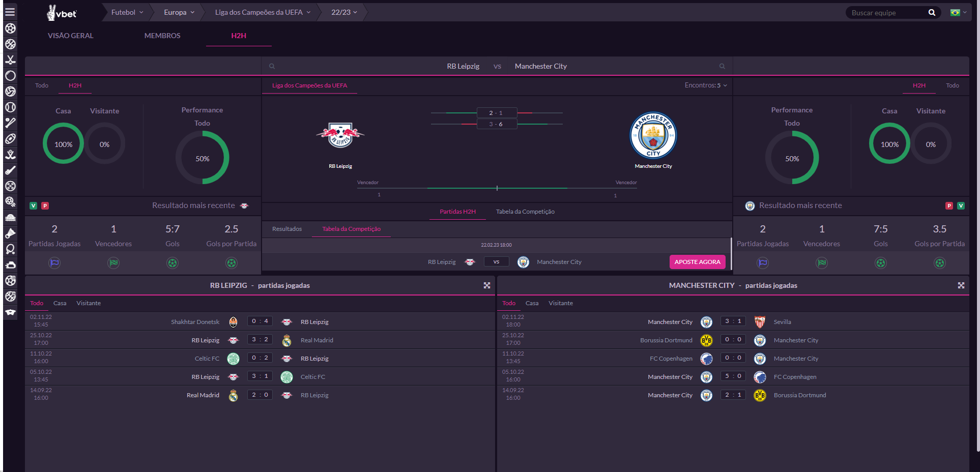Click the Buscar equipe search field

[887, 13]
